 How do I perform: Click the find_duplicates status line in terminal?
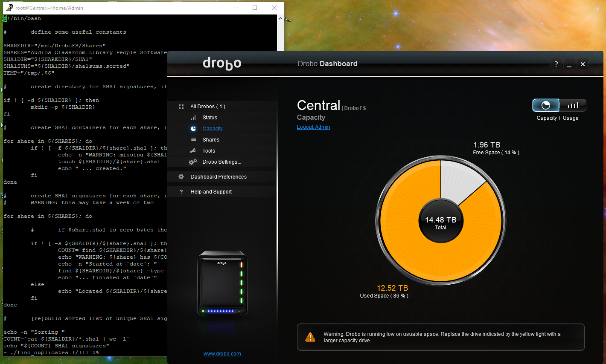tap(51, 352)
